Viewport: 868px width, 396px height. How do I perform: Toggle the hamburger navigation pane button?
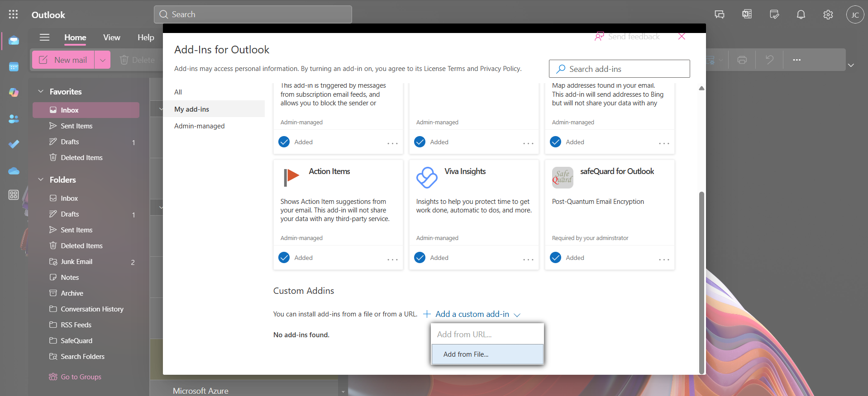(x=44, y=38)
